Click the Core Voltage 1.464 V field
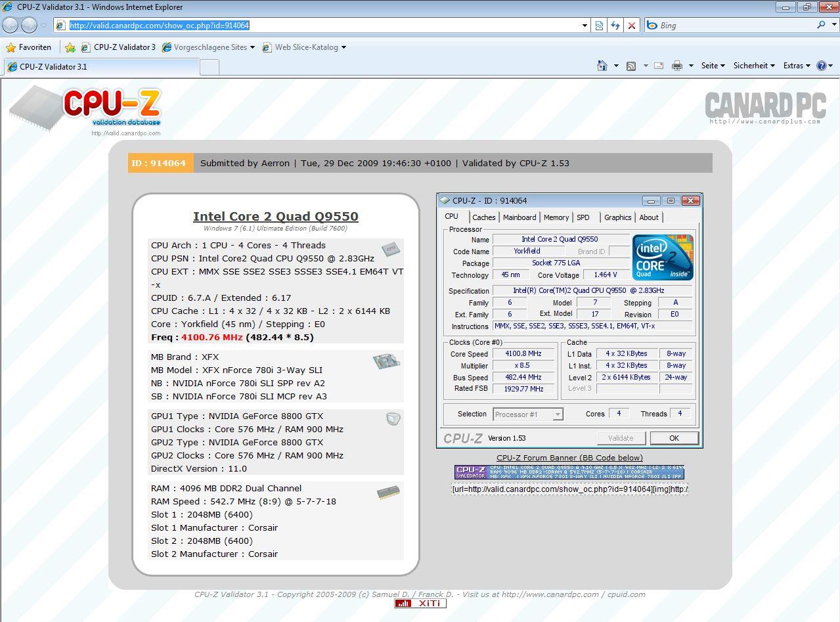Image resolution: width=840 pixels, height=622 pixels. pos(605,275)
